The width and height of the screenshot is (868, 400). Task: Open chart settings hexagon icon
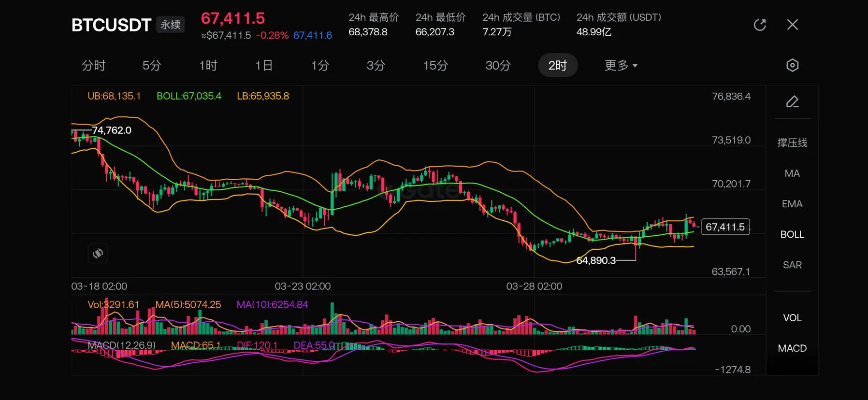click(x=792, y=65)
